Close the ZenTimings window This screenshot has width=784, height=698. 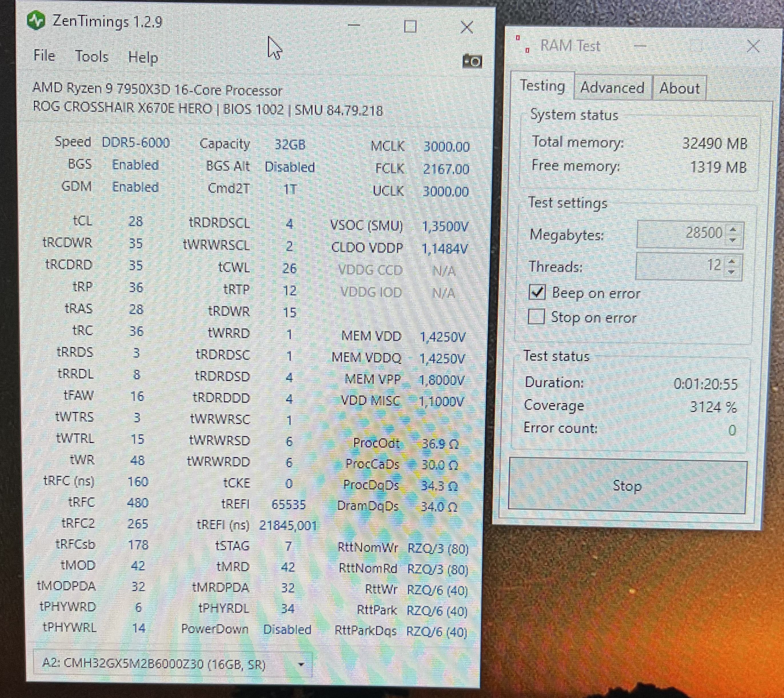[466, 27]
